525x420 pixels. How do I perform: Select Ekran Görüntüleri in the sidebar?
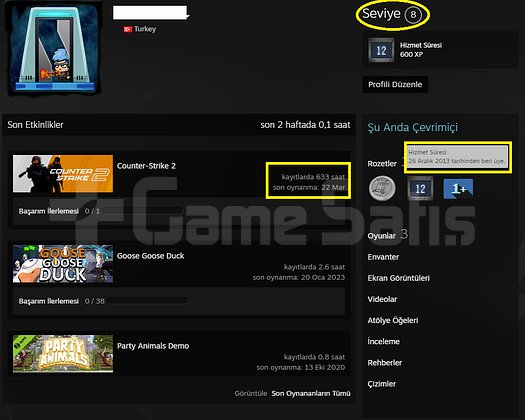point(398,278)
